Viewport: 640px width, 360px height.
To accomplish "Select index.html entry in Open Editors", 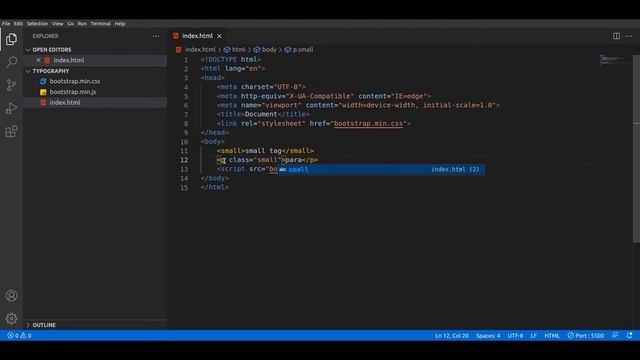I will (x=69, y=60).
